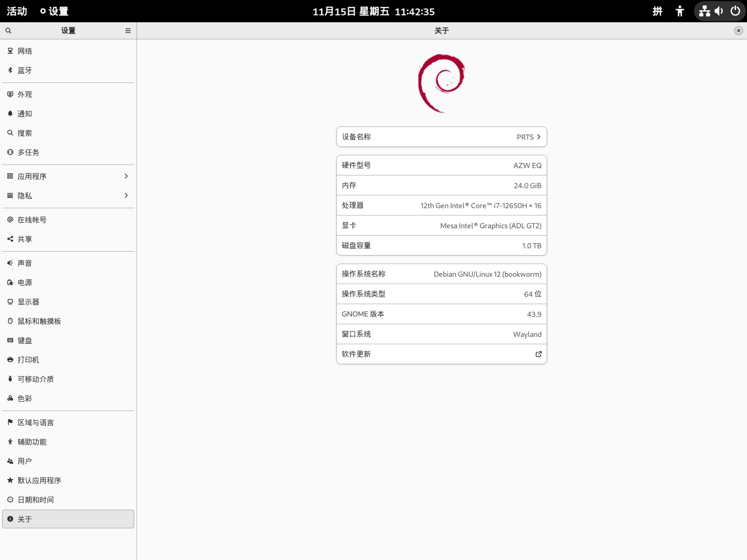Viewport: 747px width, 560px height.
Task: Go to the 键盘 settings panel
Action: 68,340
